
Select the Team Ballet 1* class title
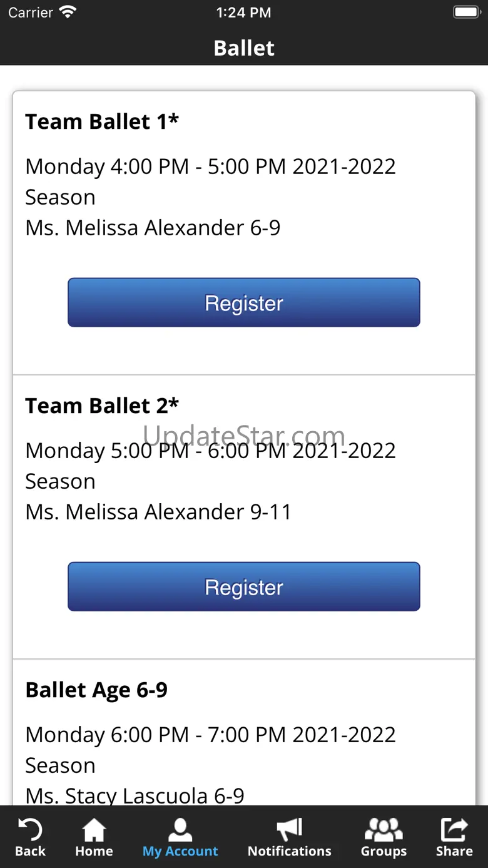pyautogui.click(x=102, y=121)
